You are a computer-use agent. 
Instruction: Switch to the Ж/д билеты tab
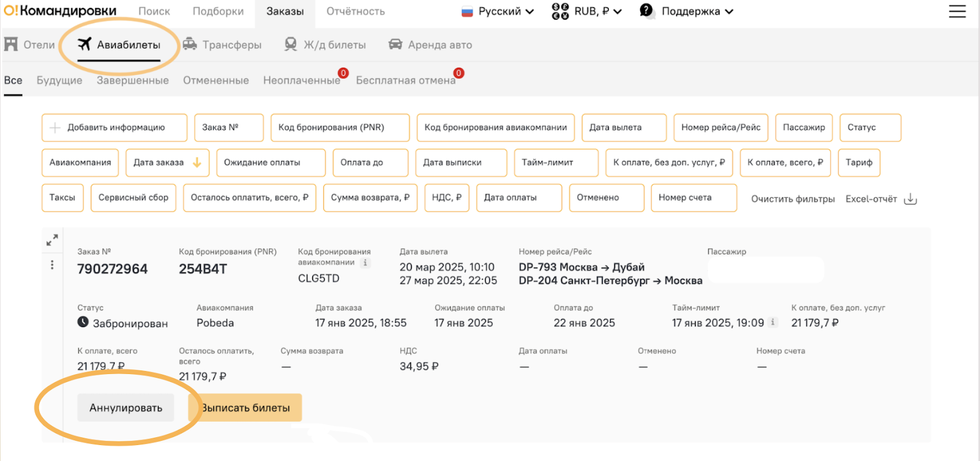pos(325,45)
